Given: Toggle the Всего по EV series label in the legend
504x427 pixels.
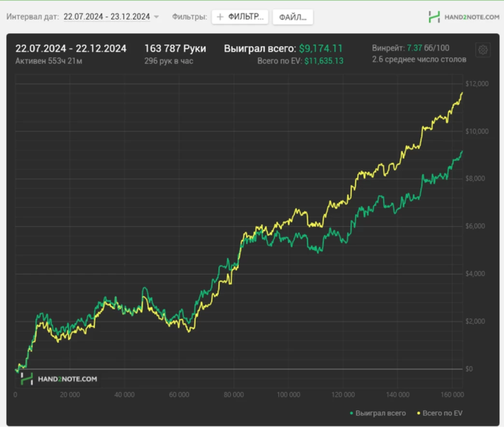Looking at the screenshot, I should [442, 413].
